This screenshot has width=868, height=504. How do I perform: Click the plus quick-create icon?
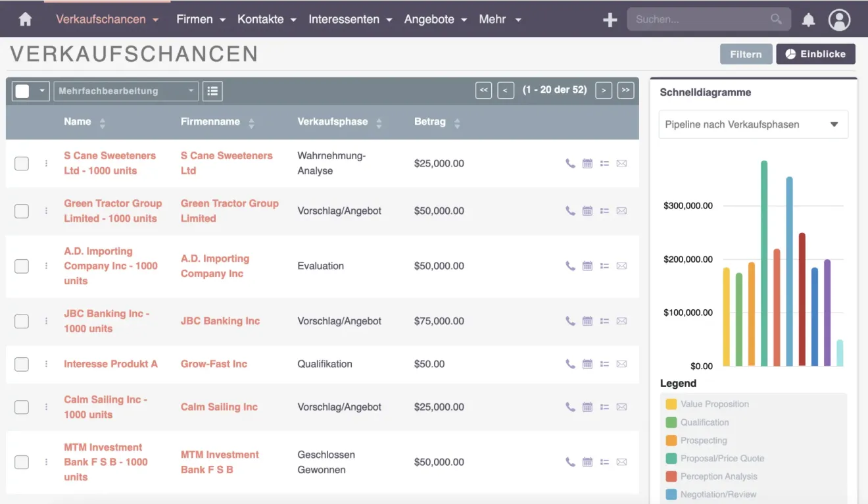pos(610,20)
